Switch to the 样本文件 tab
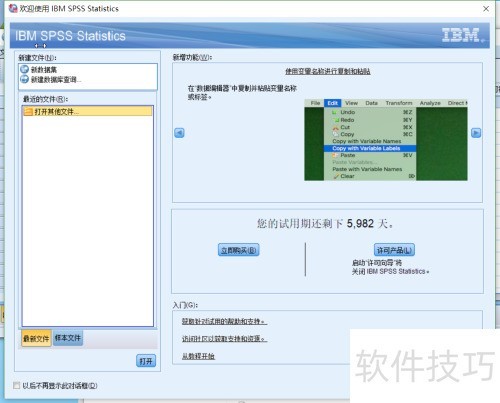The width and height of the screenshot is (500, 403). click(68, 338)
